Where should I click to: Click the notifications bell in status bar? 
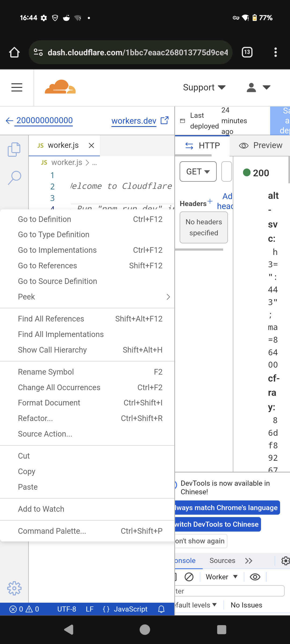pyautogui.click(x=161, y=609)
